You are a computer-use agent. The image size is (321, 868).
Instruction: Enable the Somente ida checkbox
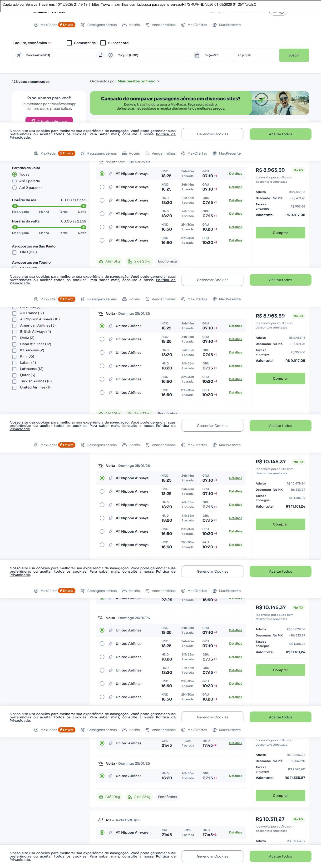tap(69, 43)
